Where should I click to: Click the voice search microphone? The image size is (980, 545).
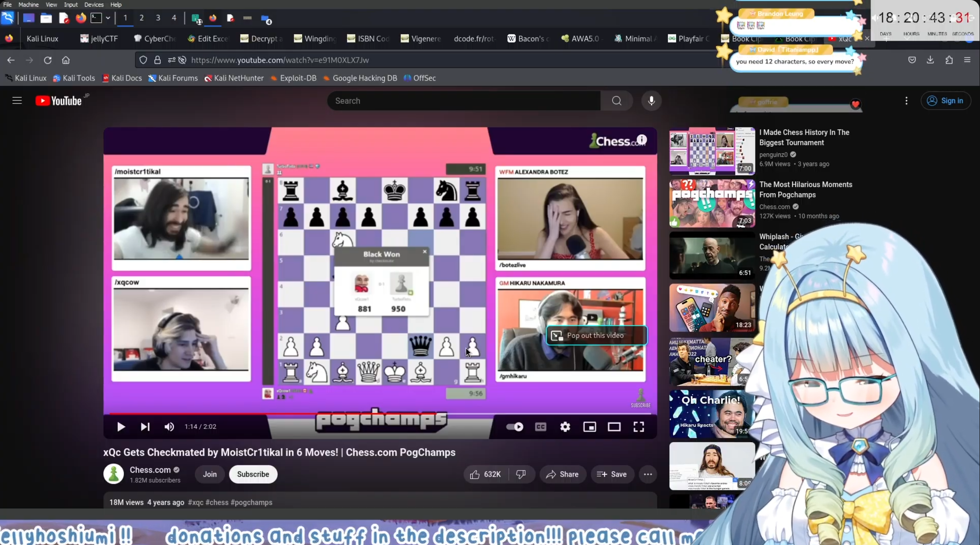(651, 101)
